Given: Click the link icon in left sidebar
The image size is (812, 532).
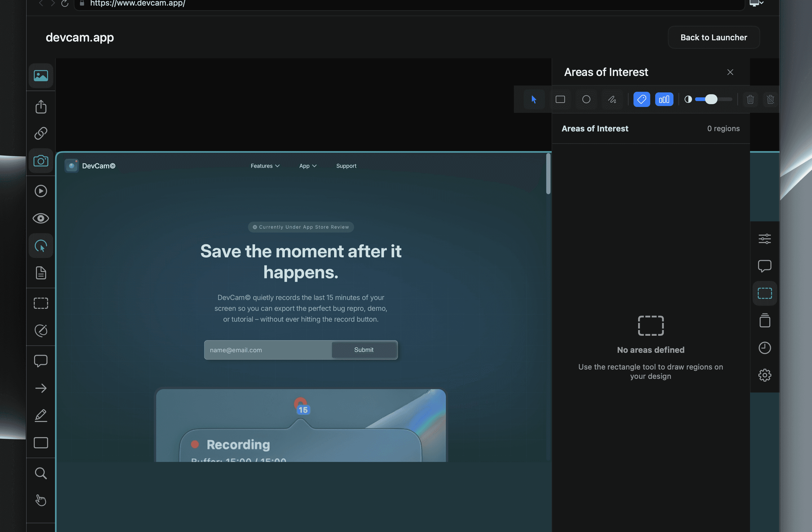Looking at the screenshot, I should pos(41,133).
